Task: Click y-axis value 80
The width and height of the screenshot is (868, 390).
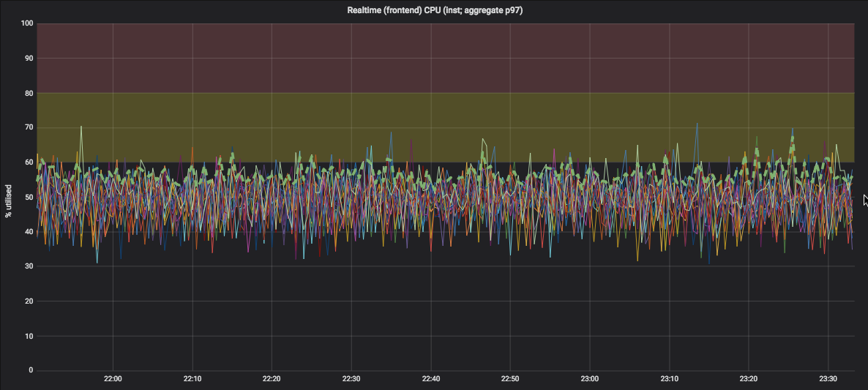Action: [29, 93]
